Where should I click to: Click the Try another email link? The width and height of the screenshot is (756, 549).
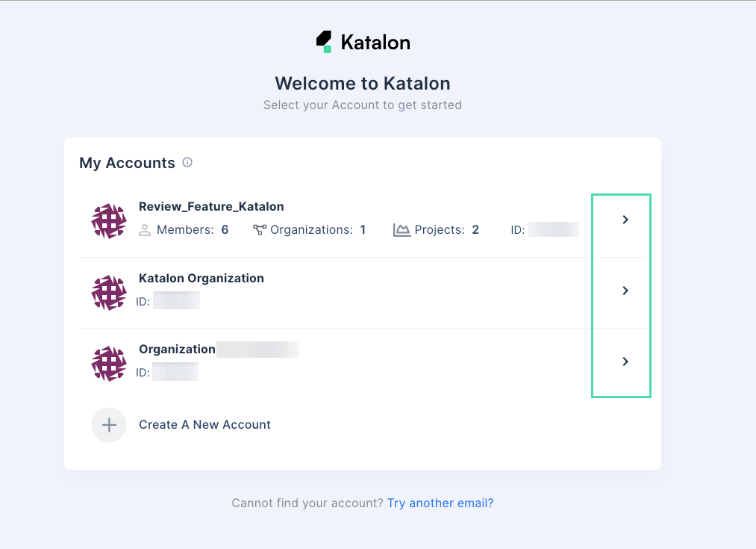click(440, 503)
